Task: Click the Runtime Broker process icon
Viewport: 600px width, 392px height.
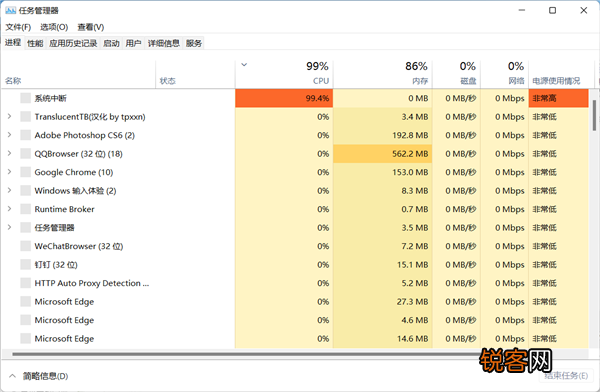Action: point(26,209)
